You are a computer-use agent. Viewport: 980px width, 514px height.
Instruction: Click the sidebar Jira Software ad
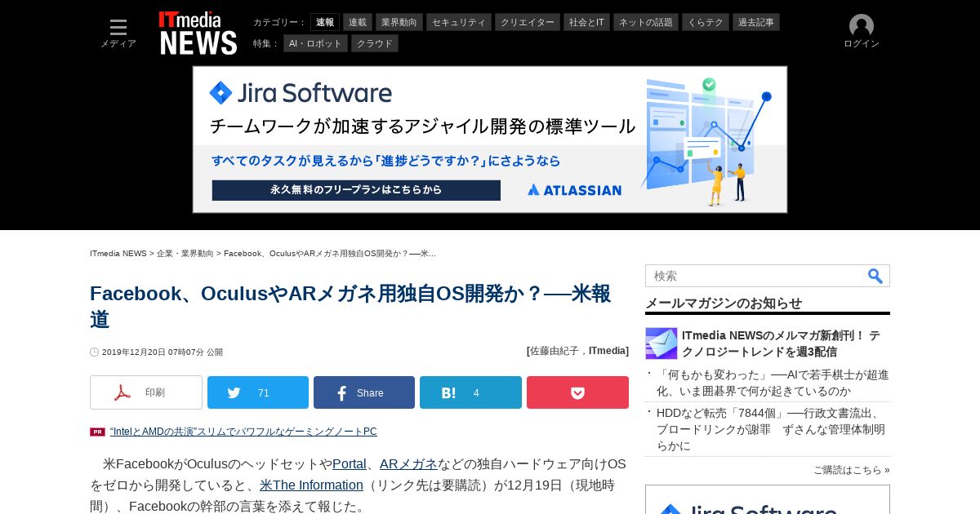[x=768, y=499]
